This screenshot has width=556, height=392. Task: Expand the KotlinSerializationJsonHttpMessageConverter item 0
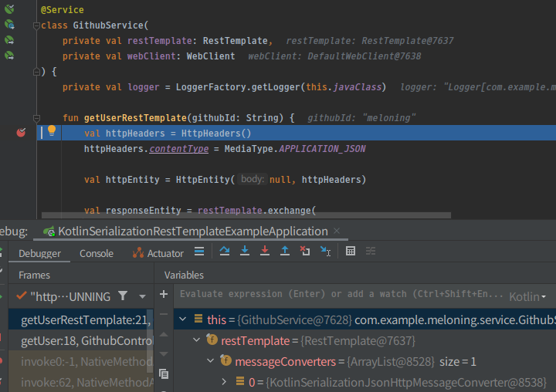[x=224, y=382]
